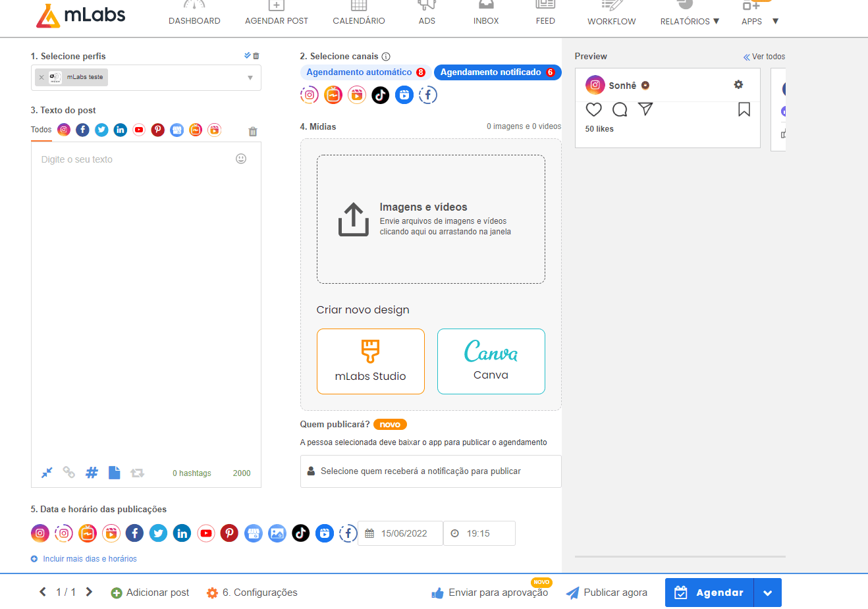The image size is (868, 609).
Task: Open preview settings with the gear icon
Action: pos(738,84)
